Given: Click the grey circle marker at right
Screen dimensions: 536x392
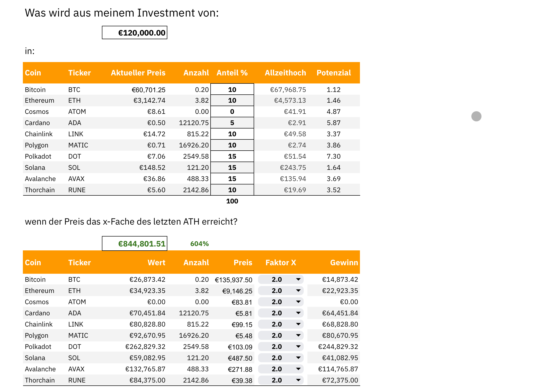Looking at the screenshot, I should pyautogui.click(x=476, y=116).
